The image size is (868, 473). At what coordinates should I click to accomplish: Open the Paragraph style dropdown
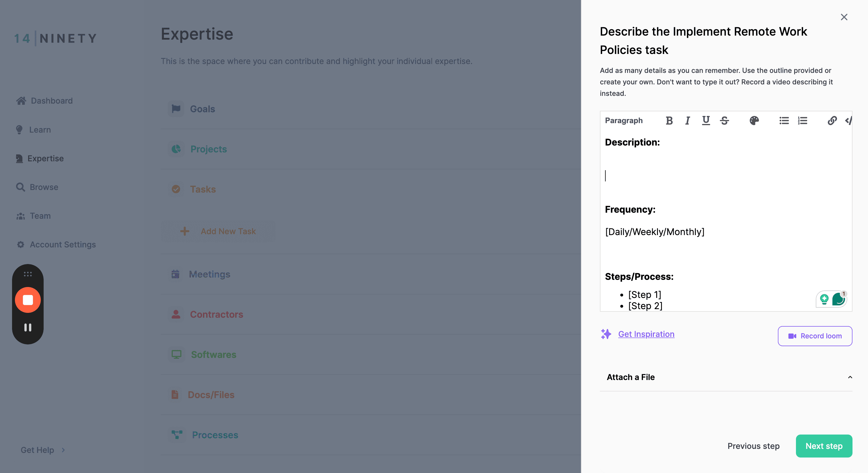click(x=624, y=121)
